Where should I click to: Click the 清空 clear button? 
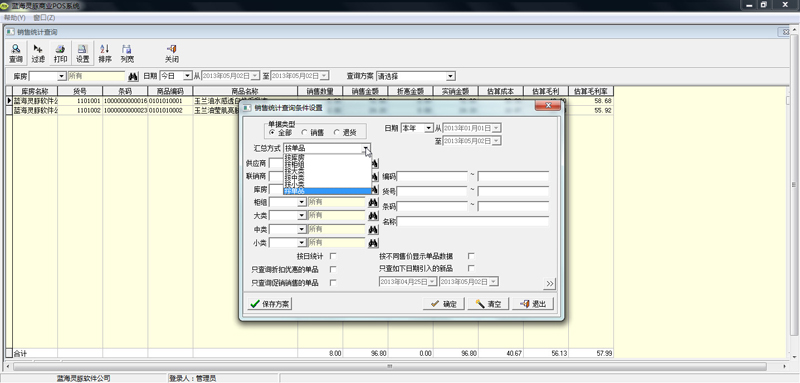(488, 304)
